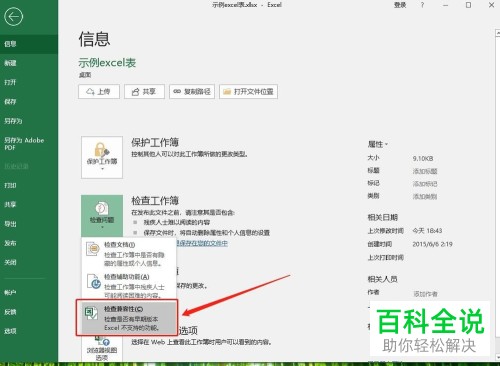This screenshot has height=366, width=500.
Task: Click the 相关日期 heading
Action: pos(382,217)
